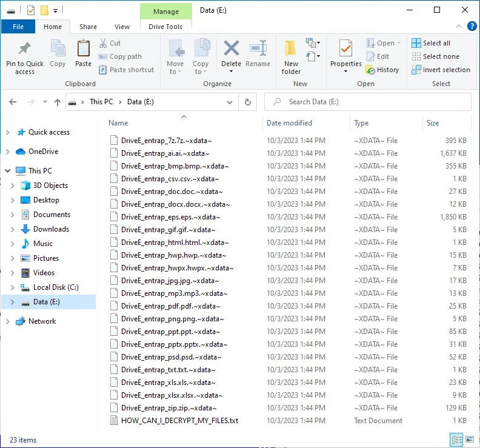Go up one folder level with Up arrow
The height and width of the screenshot is (448, 480).
pyautogui.click(x=58, y=102)
